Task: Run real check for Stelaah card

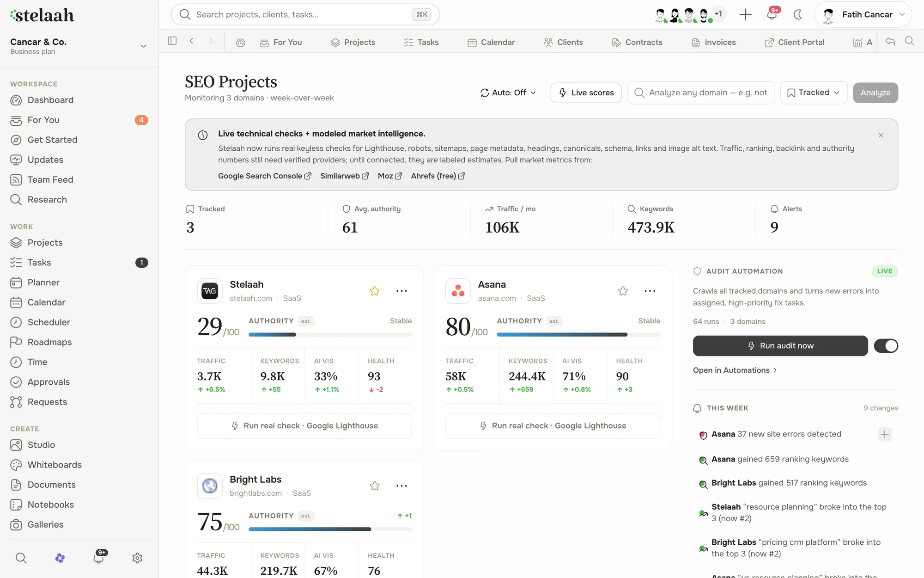Action: [x=304, y=426]
